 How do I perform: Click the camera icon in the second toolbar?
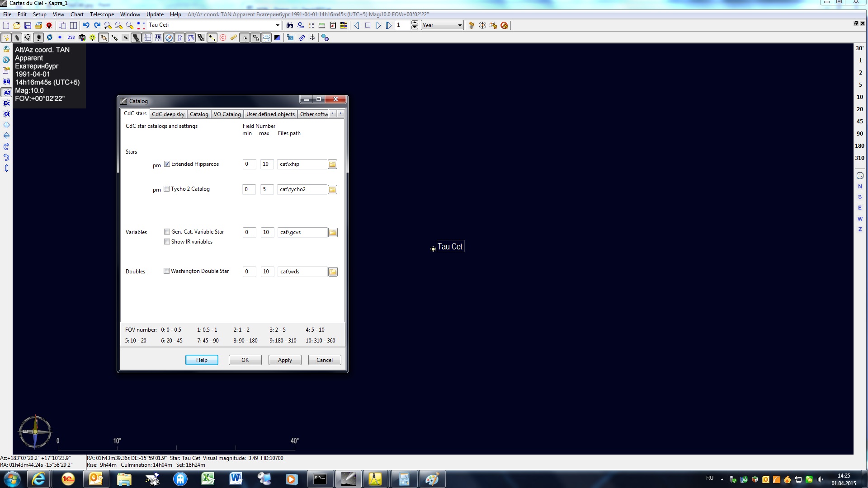click(x=82, y=38)
